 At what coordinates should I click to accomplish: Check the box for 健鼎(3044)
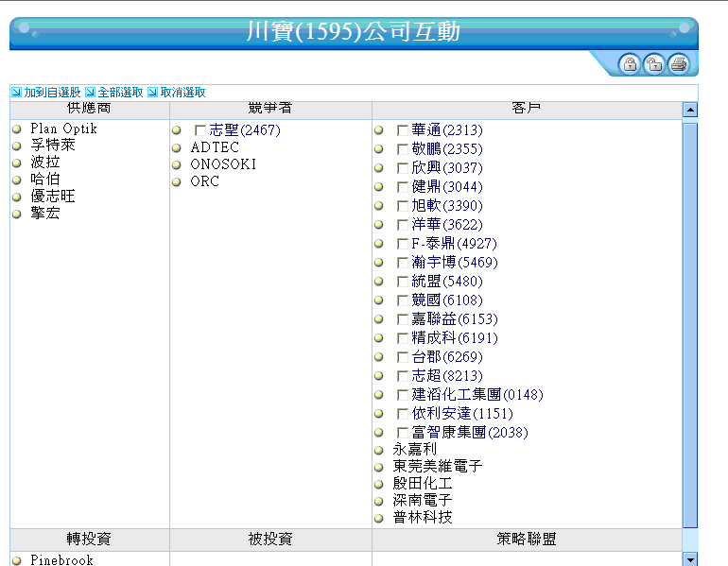pos(403,187)
